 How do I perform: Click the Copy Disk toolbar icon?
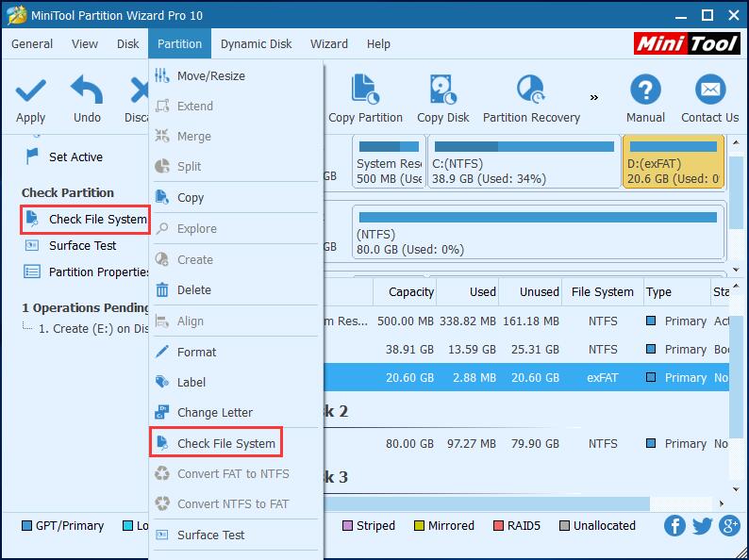pos(442,90)
